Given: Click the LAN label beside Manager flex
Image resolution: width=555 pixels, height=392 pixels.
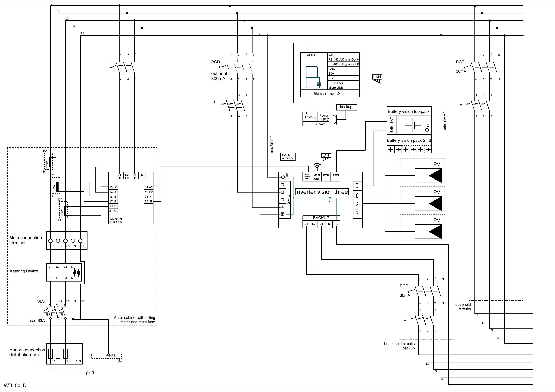Looking at the screenshot, I should point(377,77).
